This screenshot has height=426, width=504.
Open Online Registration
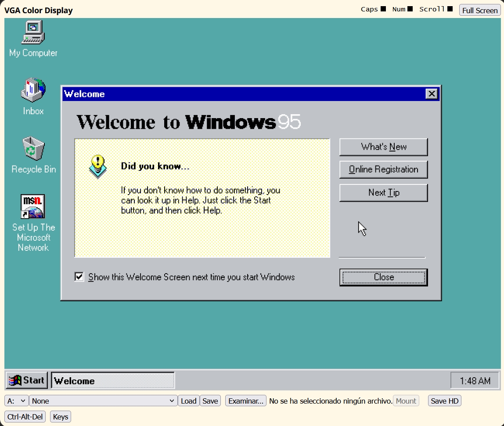click(383, 170)
